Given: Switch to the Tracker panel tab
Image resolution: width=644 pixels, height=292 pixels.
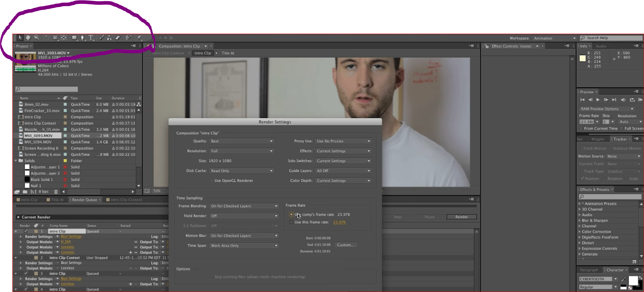Looking at the screenshot, I should click(621, 139).
